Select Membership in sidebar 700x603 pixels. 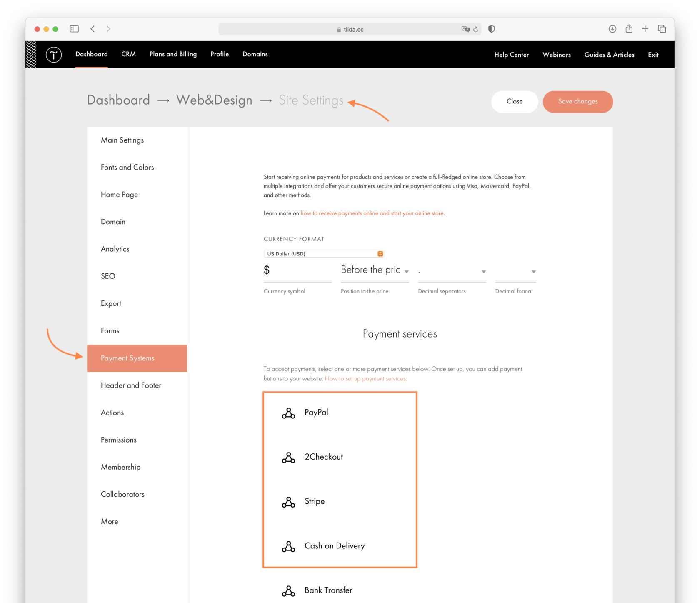coord(137,467)
